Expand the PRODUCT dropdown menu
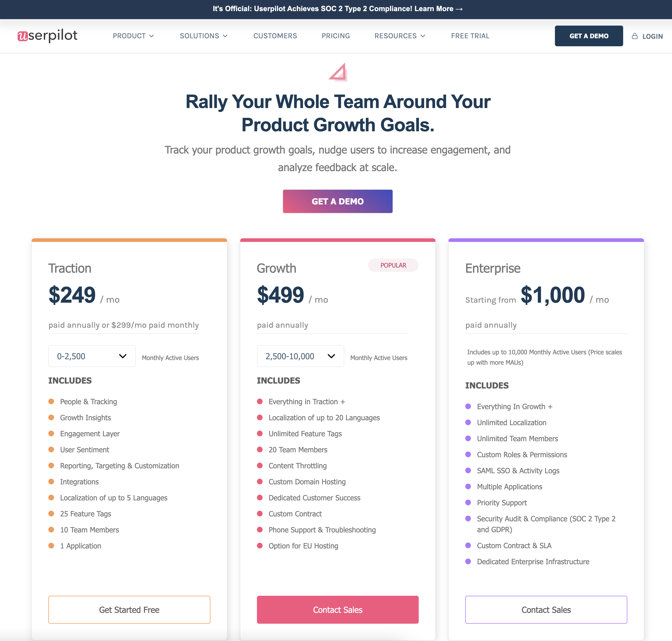Image resolution: width=672 pixels, height=641 pixels. (x=133, y=35)
